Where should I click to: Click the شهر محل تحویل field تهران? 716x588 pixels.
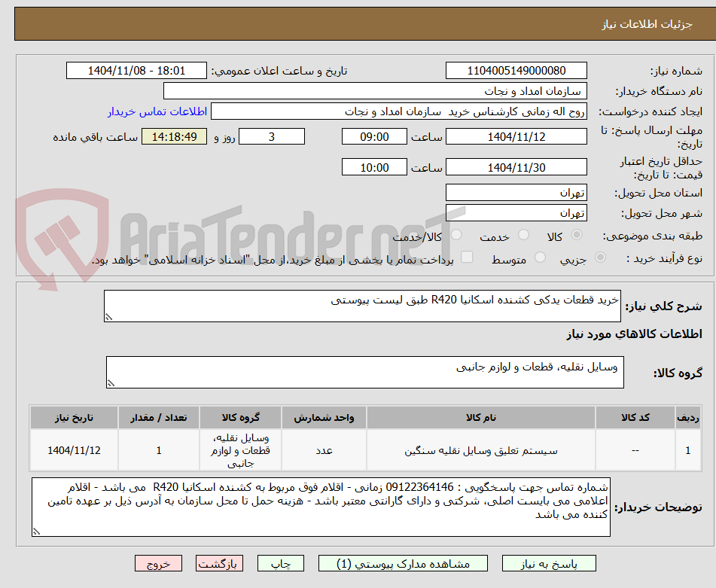[516, 213]
